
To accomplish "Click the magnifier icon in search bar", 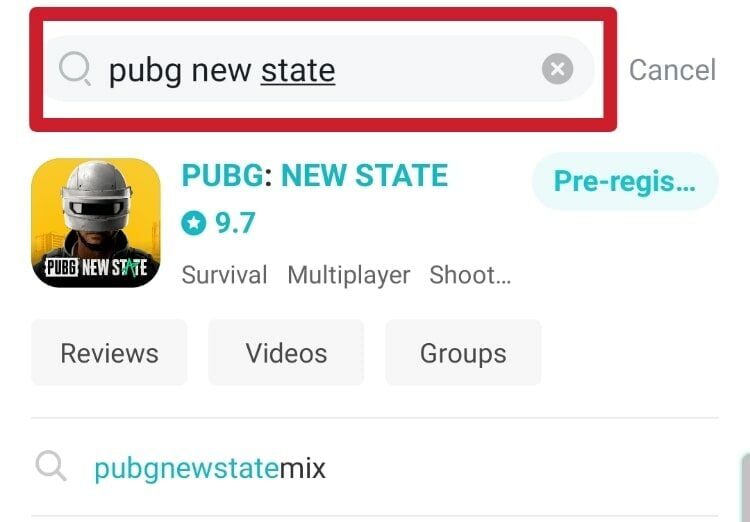I will coord(75,68).
